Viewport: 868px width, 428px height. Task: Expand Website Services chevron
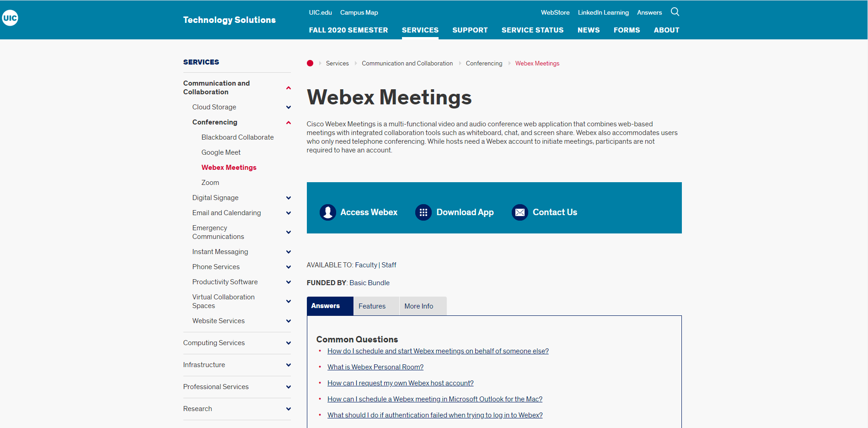289,321
